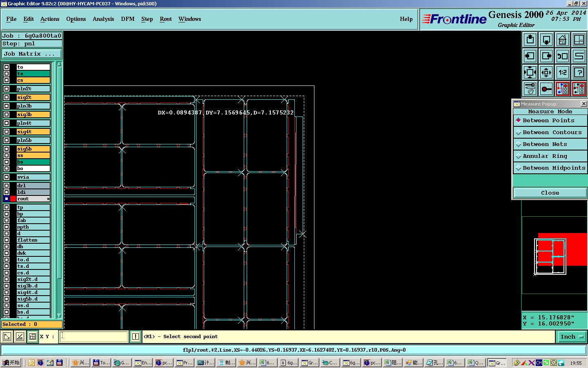Select Annular Ring measure mode
588x368 pixels.
550,156
